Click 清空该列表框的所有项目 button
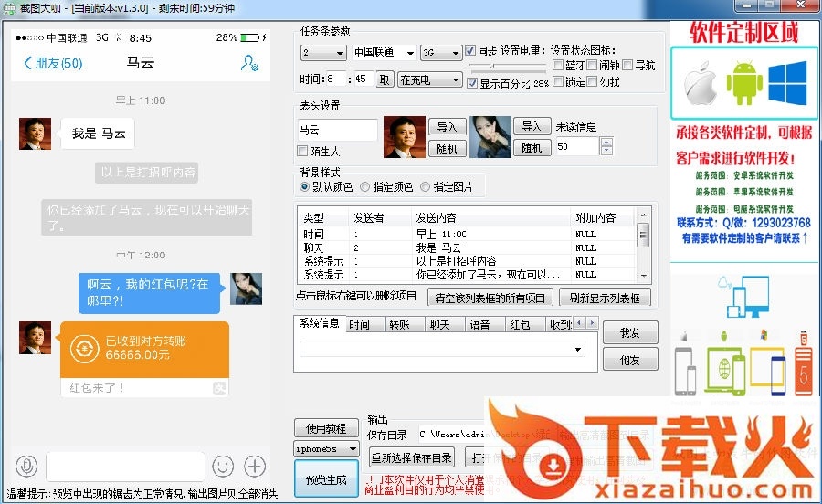This screenshot has height=504, width=822. [490, 298]
